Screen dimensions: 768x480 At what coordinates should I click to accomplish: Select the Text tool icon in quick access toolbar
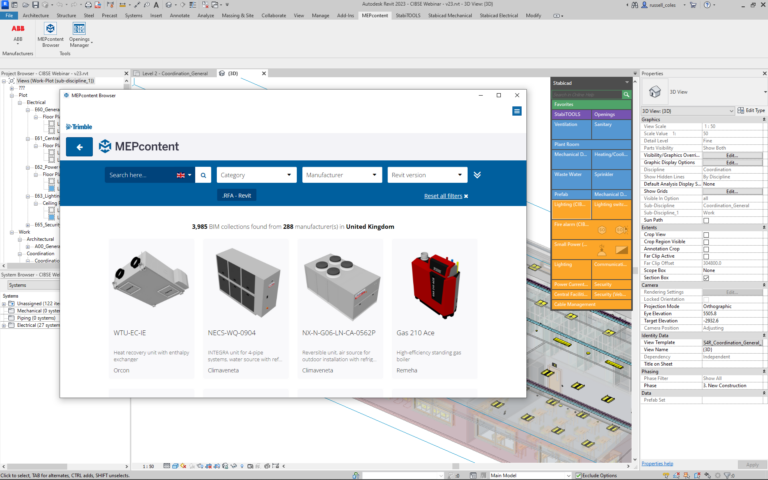pyautogui.click(x=156, y=4)
